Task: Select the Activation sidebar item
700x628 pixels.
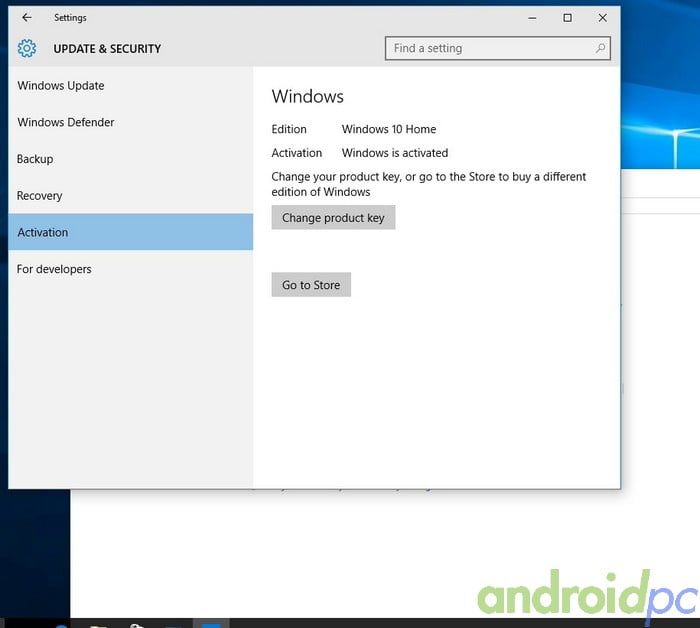Action: (x=43, y=232)
